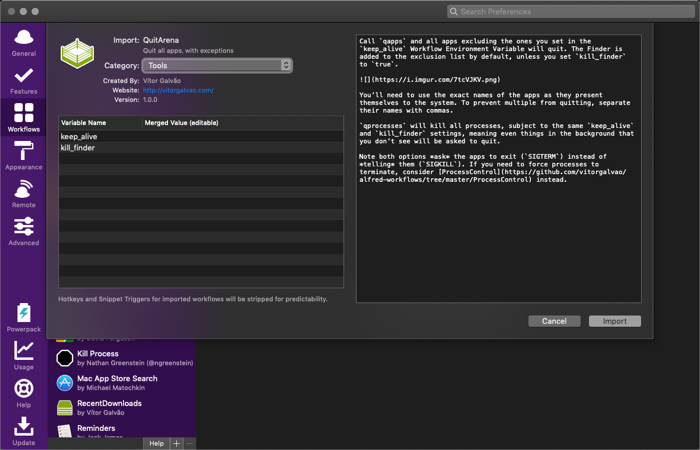Select the Workflows sidebar icon

coord(24,118)
